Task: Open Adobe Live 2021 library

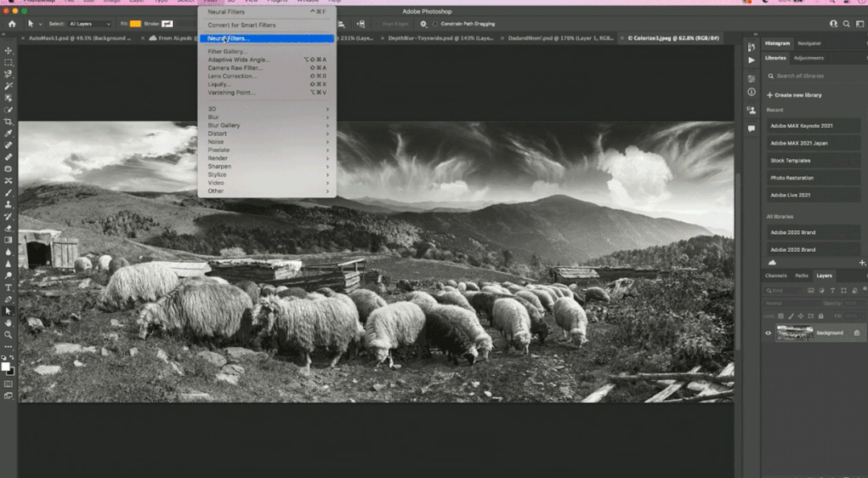Action: pos(814,195)
